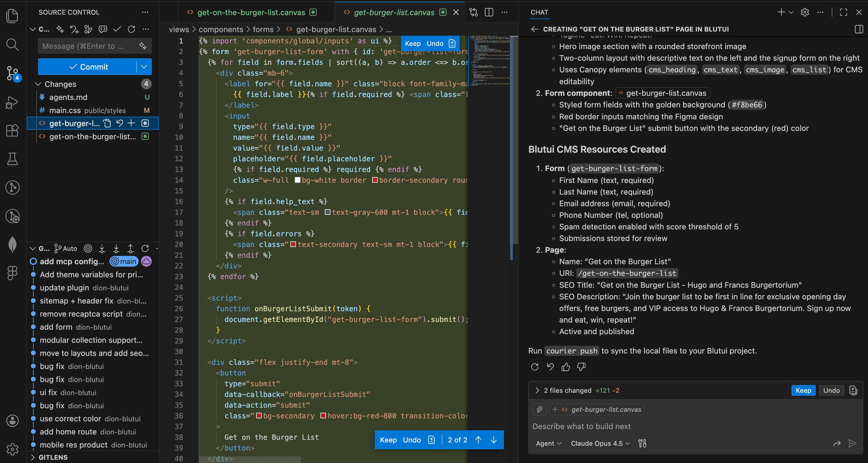This screenshot has width=868, height=463.
Task: Open the Extensions view icon
Action: [x=12, y=130]
